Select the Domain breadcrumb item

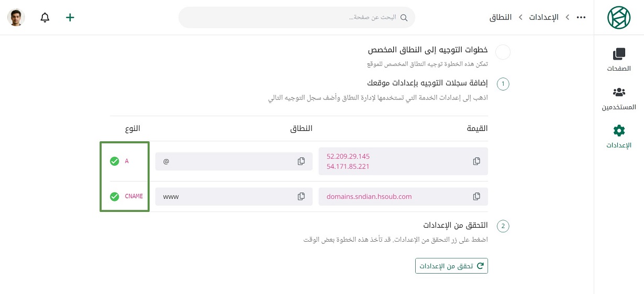[501, 17]
